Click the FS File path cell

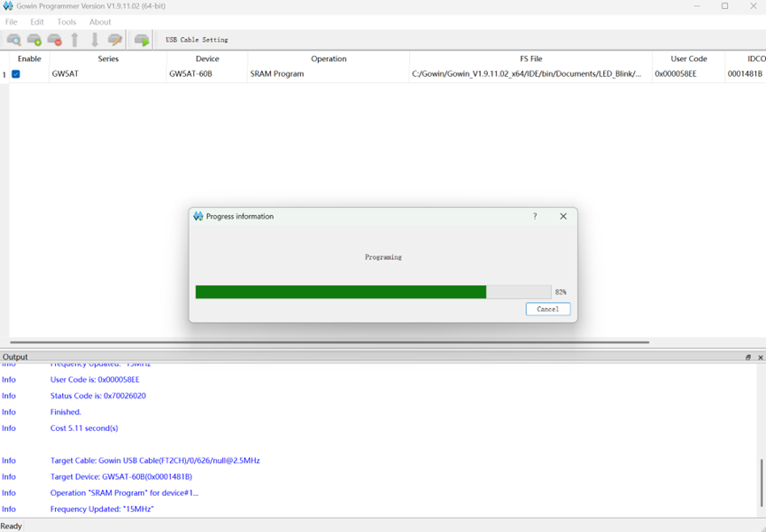(530, 73)
